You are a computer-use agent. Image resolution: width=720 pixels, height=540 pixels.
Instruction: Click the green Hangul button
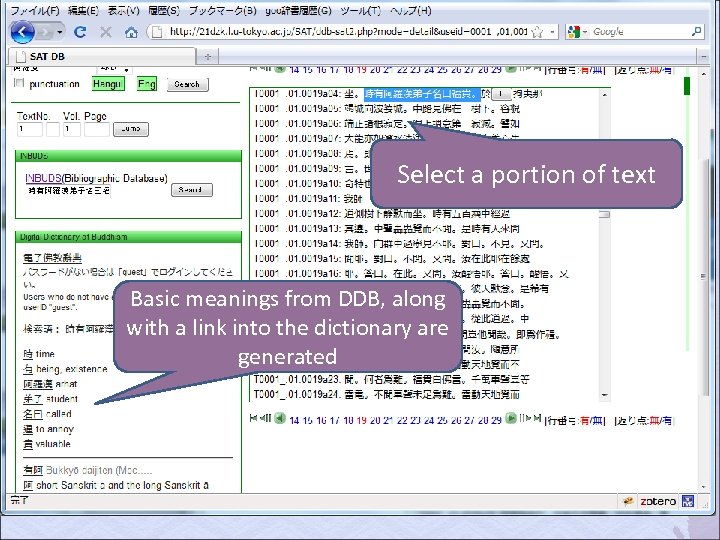point(108,84)
